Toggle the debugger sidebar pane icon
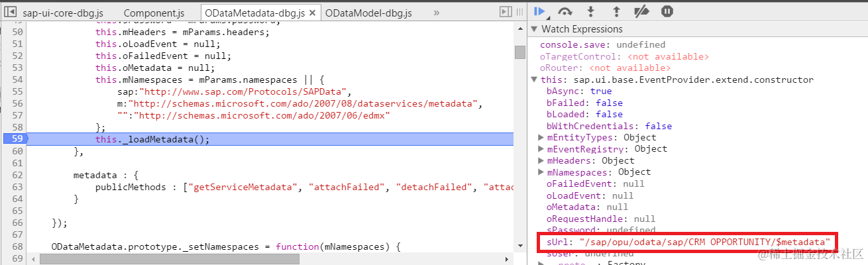The width and height of the screenshot is (868, 265). pyautogui.click(x=506, y=12)
